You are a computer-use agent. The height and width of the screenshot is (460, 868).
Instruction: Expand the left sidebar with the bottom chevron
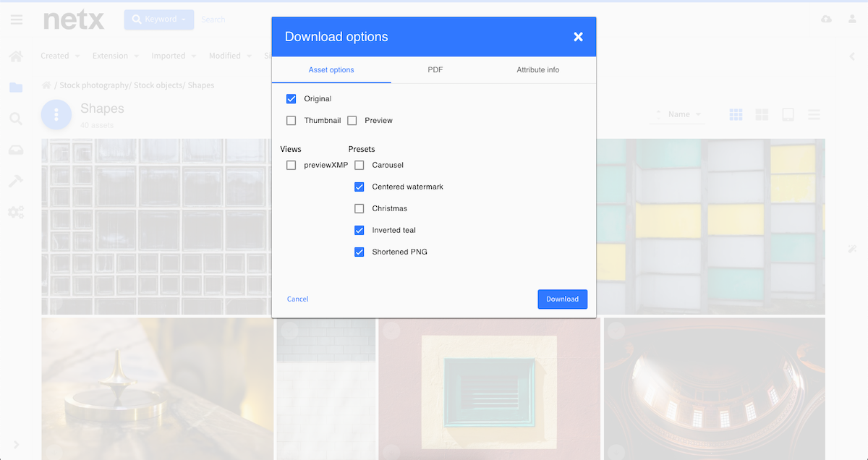click(x=16, y=444)
